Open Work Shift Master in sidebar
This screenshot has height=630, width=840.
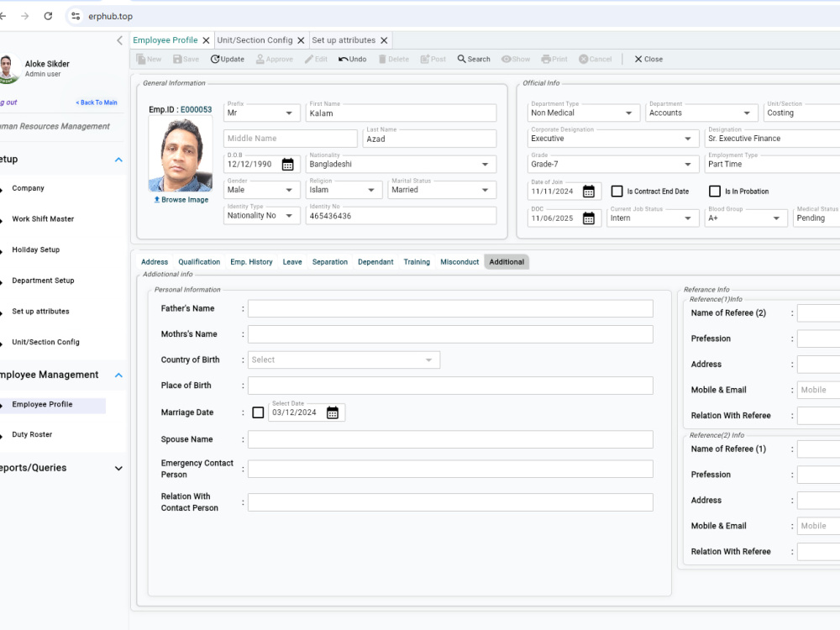pos(43,219)
